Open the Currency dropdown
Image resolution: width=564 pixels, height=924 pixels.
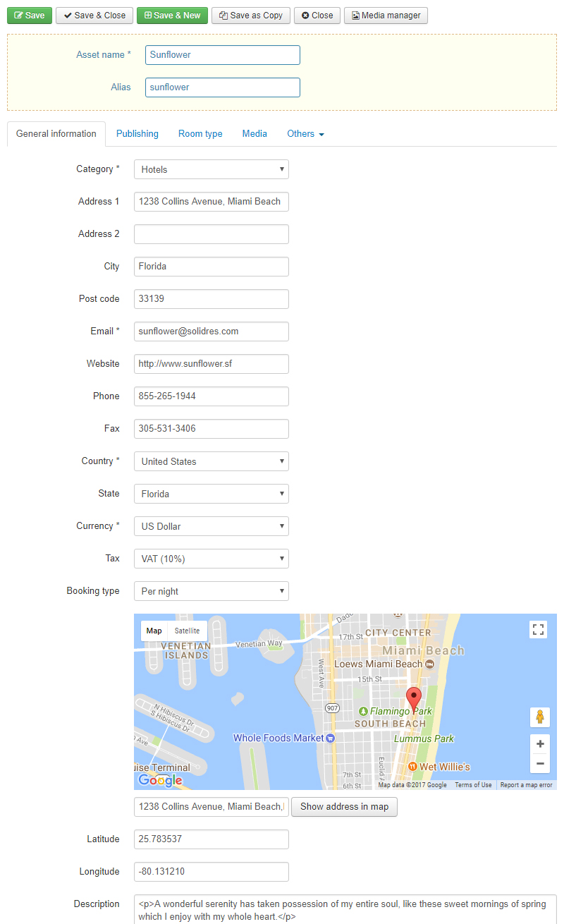tap(211, 526)
